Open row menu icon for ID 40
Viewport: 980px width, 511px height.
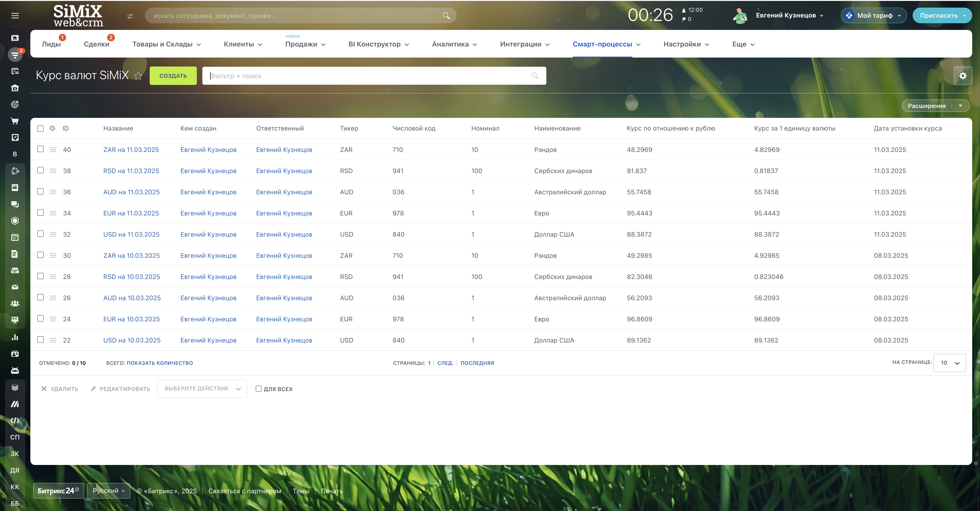click(x=53, y=150)
